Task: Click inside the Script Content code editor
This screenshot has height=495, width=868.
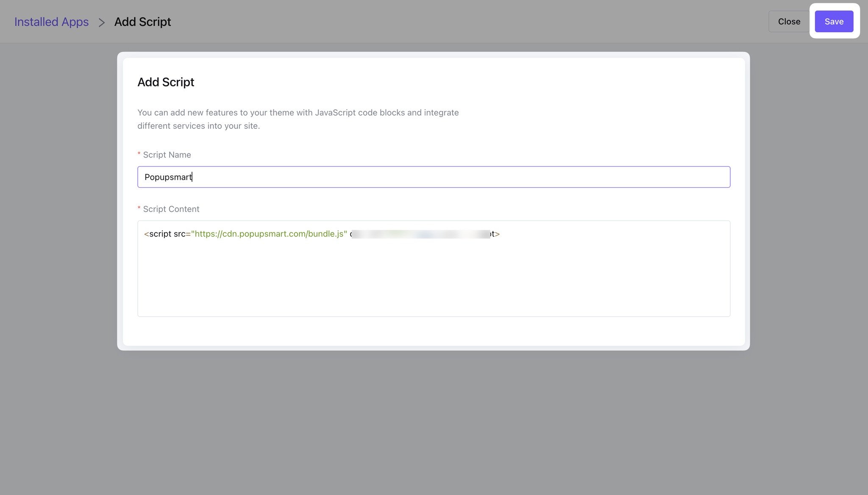Action: 434,268
